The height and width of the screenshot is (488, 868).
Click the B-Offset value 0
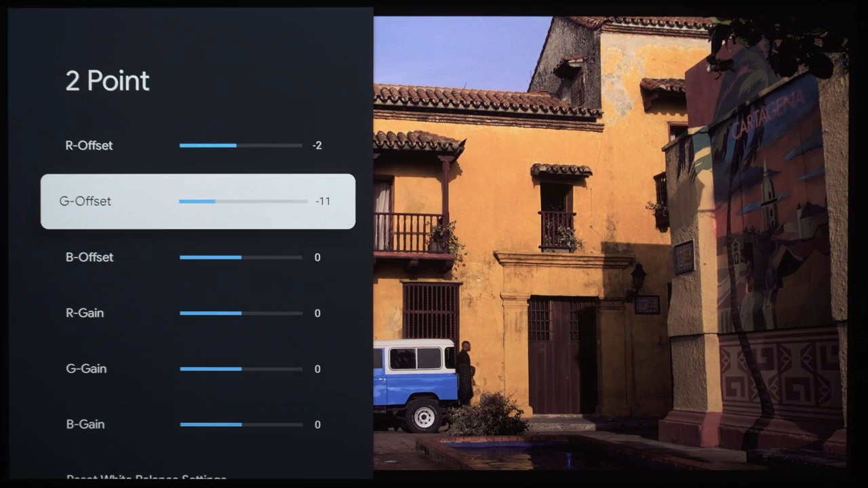click(x=317, y=258)
